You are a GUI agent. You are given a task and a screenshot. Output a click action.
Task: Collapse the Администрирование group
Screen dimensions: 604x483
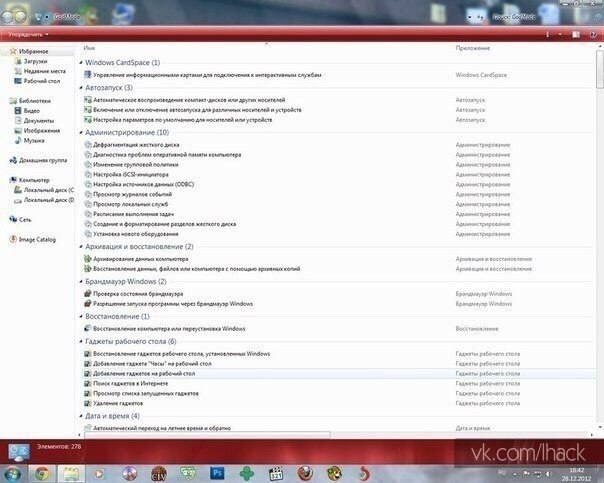point(81,132)
